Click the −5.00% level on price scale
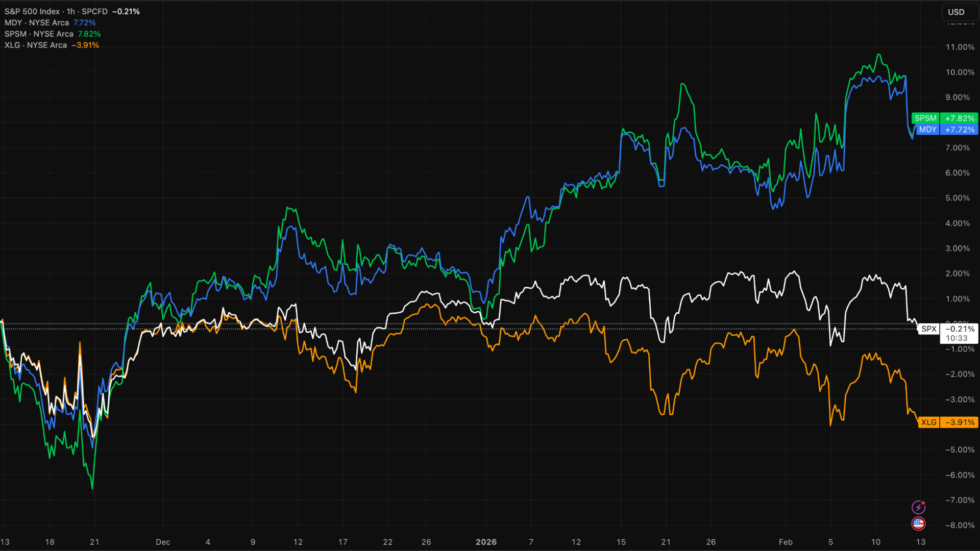Screen dimensions: 980x551 click(x=960, y=449)
